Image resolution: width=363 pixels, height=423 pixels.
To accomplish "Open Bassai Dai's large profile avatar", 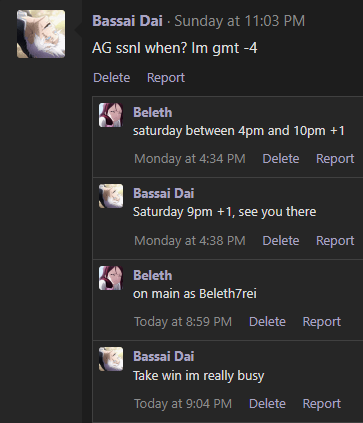I will point(41,34).
